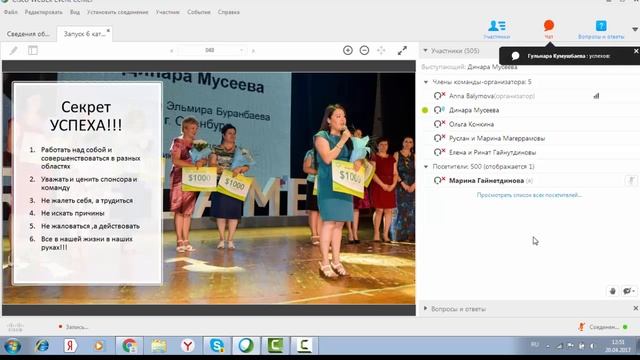Open Просмотреть список всех посетителей link
The image size is (640, 360).
[529, 195]
